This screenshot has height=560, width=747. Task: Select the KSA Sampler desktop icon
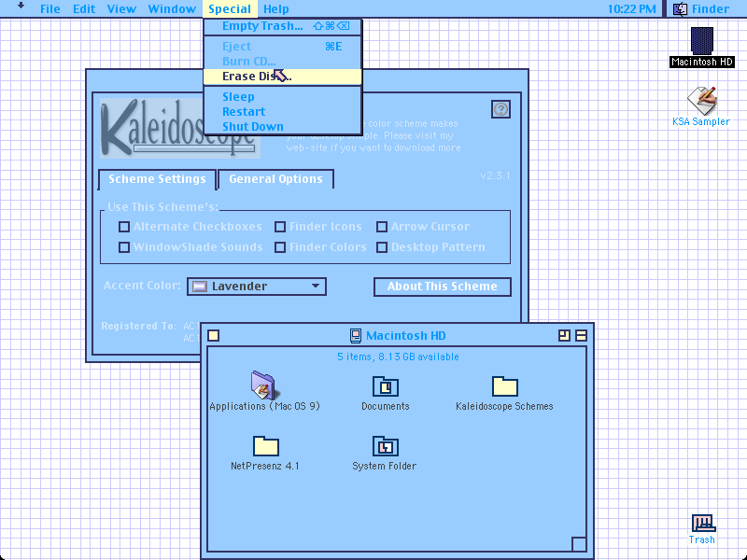702,101
